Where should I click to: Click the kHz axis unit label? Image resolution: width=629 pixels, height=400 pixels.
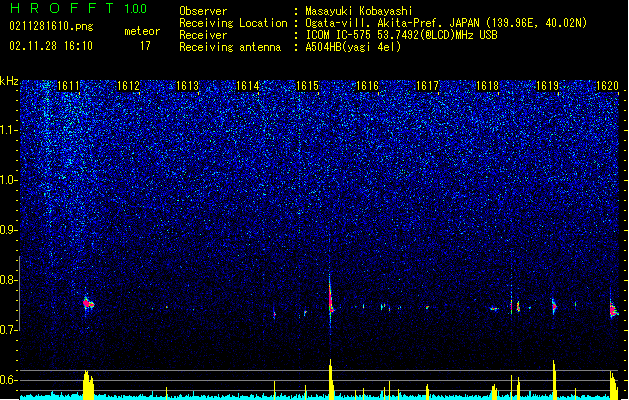coord(9,81)
